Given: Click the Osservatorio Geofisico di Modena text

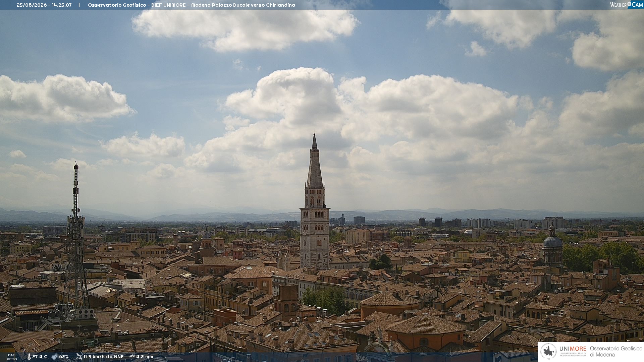Looking at the screenshot, I should click(616, 352).
